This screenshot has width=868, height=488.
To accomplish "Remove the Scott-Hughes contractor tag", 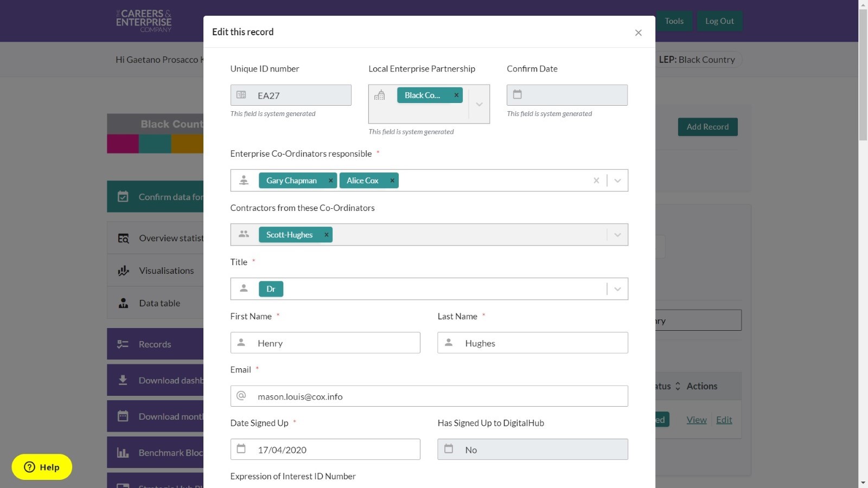I will tap(326, 235).
